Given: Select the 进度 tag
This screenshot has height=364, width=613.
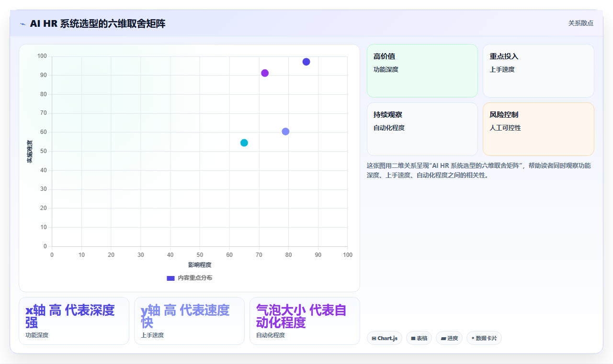Looking at the screenshot, I should coord(449,338).
